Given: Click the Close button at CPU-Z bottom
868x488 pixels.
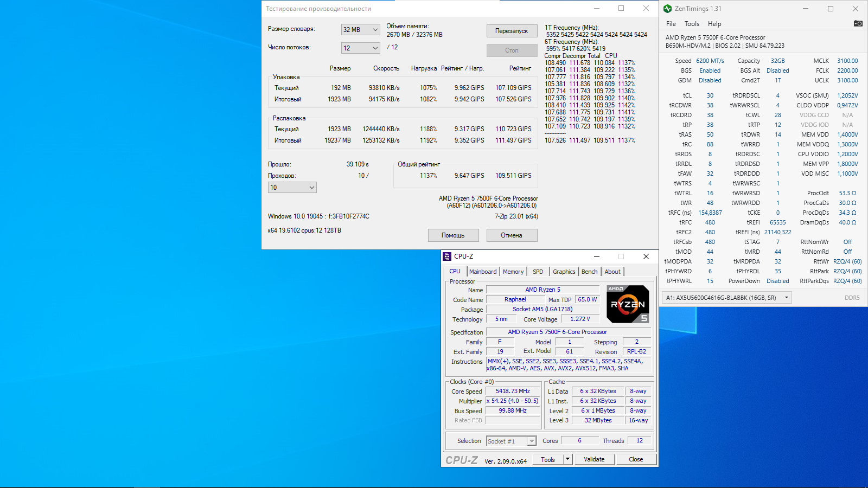Looking at the screenshot, I should click(x=636, y=459).
